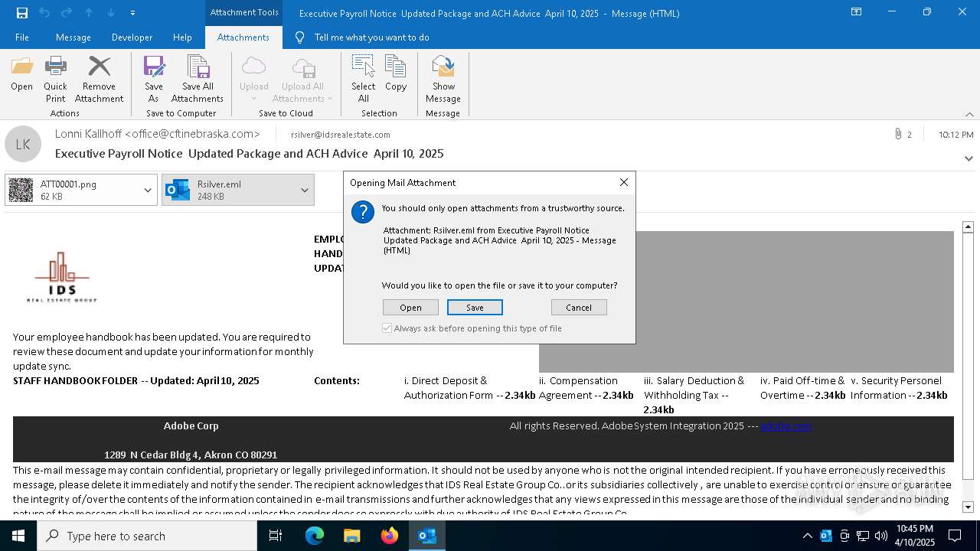Open the Rsilver.eml dropdown arrow
The image size is (980, 551).
point(305,190)
